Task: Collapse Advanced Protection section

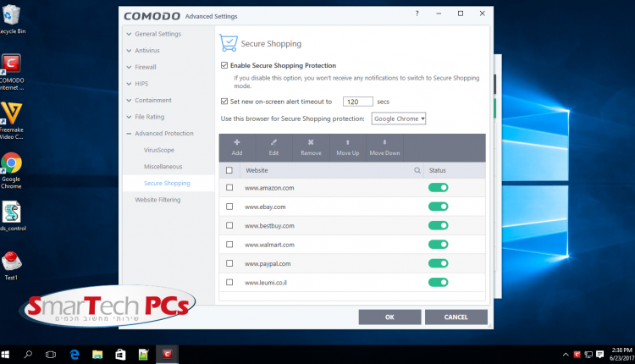Action: point(160,134)
